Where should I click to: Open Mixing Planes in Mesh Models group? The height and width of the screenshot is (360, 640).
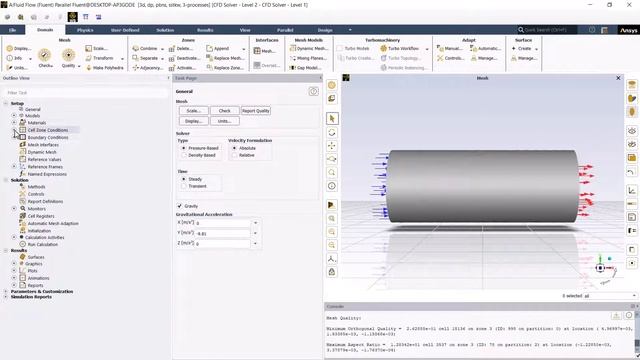click(x=308, y=58)
